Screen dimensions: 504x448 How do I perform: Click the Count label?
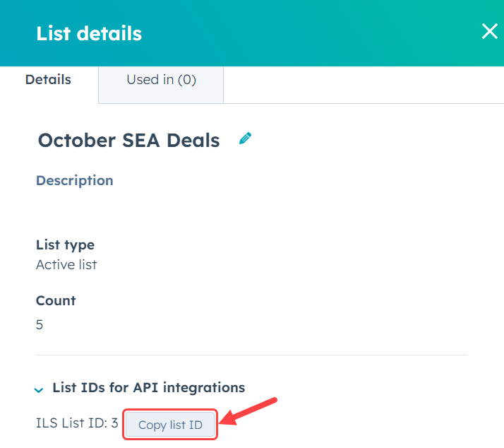(56, 300)
